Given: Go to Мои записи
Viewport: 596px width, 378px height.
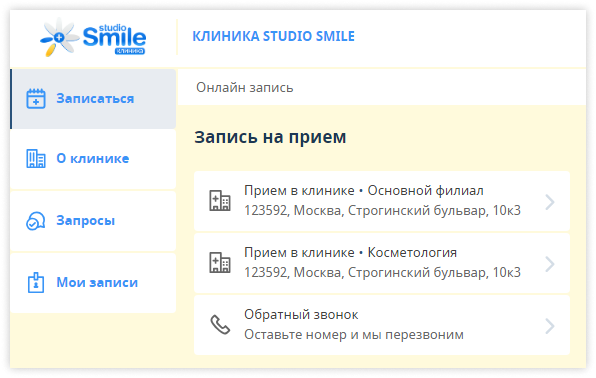Looking at the screenshot, I should pos(93,283).
